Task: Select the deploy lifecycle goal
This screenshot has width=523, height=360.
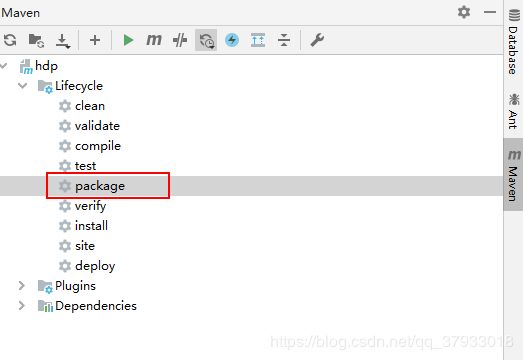Action: click(95, 266)
